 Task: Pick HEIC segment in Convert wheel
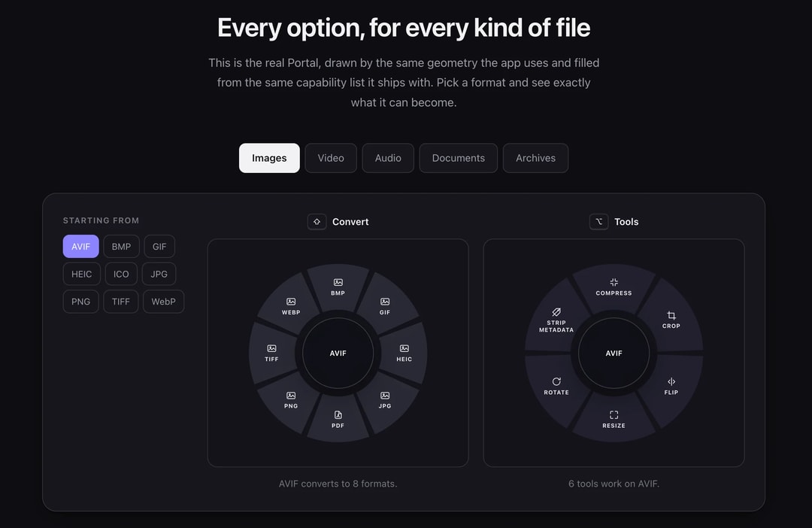(x=404, y=353)
